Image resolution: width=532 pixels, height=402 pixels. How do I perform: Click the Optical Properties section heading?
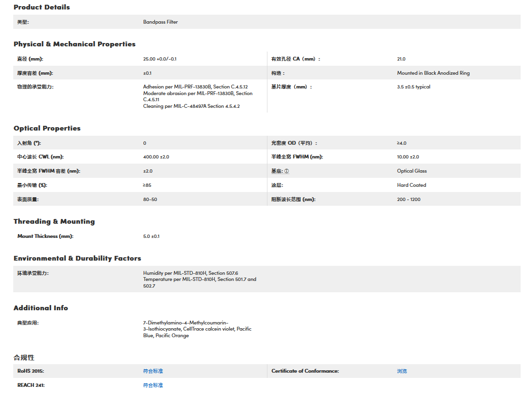tap(47, 128)
